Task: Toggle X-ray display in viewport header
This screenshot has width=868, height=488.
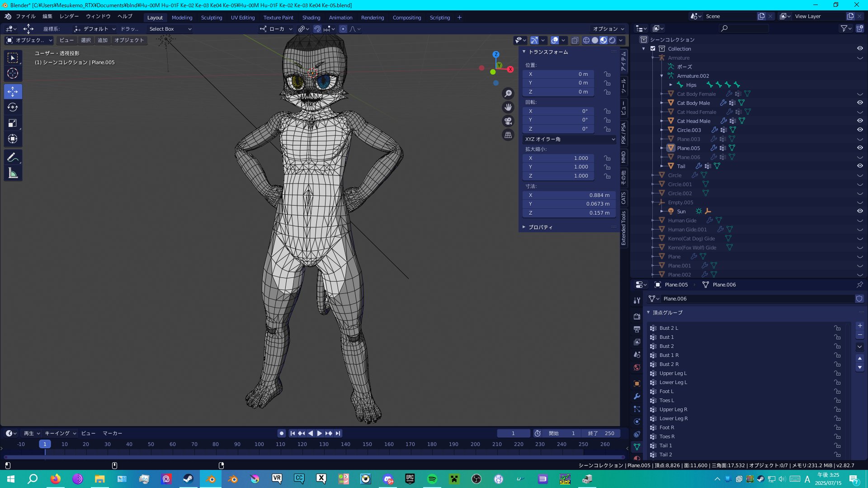Action: point(575,40)
